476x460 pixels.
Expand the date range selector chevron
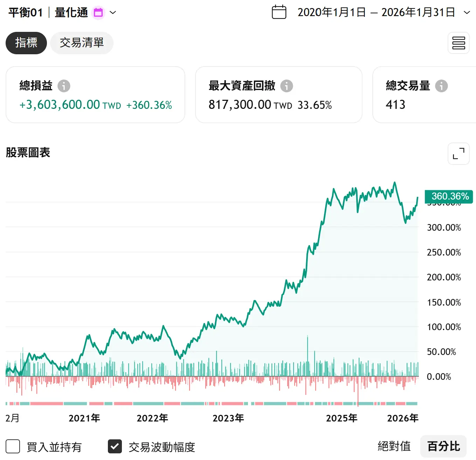(467, 13)
